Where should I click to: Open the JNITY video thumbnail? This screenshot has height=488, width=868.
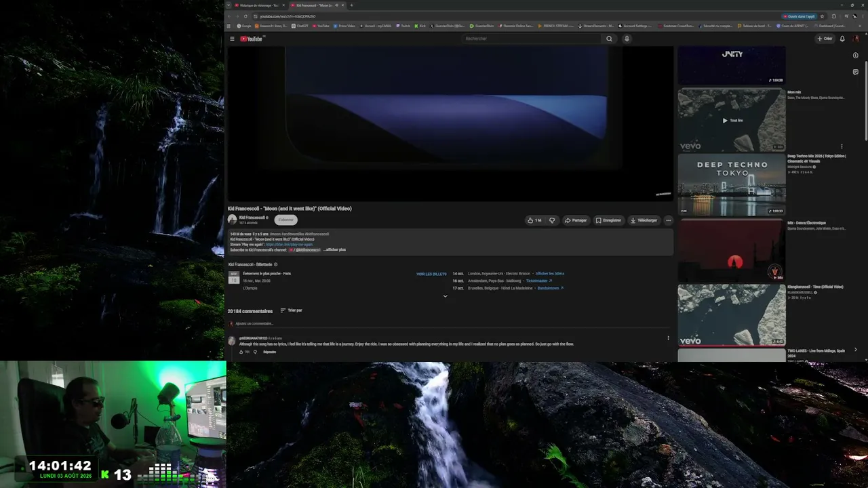[732, 66]
